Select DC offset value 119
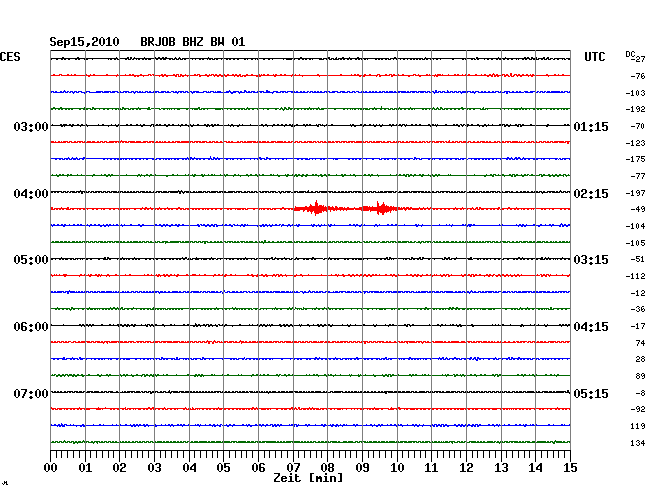 point(638,426)
